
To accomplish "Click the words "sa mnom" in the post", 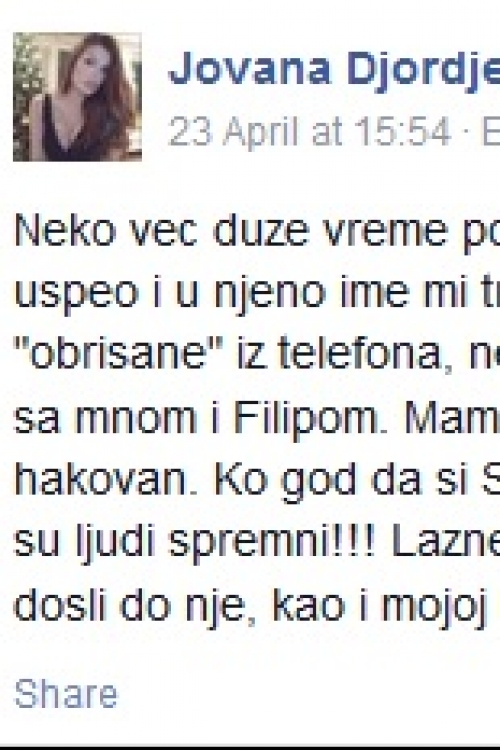I will [x=105, y=418].
